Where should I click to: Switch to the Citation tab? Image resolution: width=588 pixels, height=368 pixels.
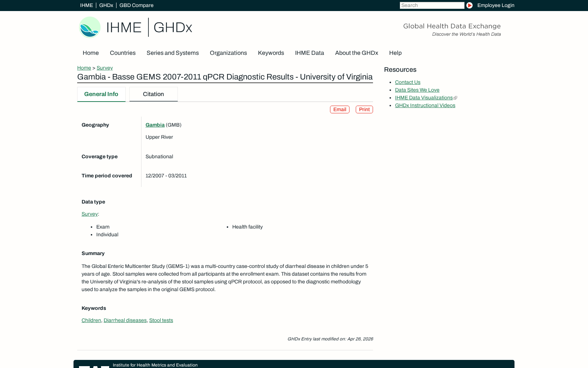click(154, 94)
